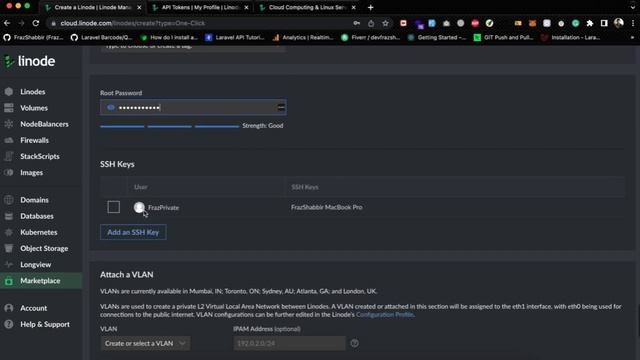
Task: Click the Root Password field
Action: (x=193, y=107)
